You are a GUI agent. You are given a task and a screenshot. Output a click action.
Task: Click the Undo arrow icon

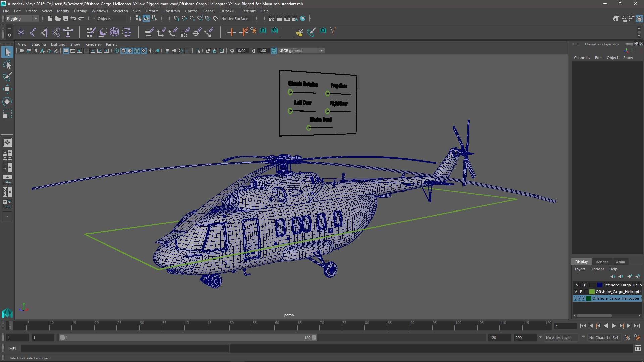73,19
